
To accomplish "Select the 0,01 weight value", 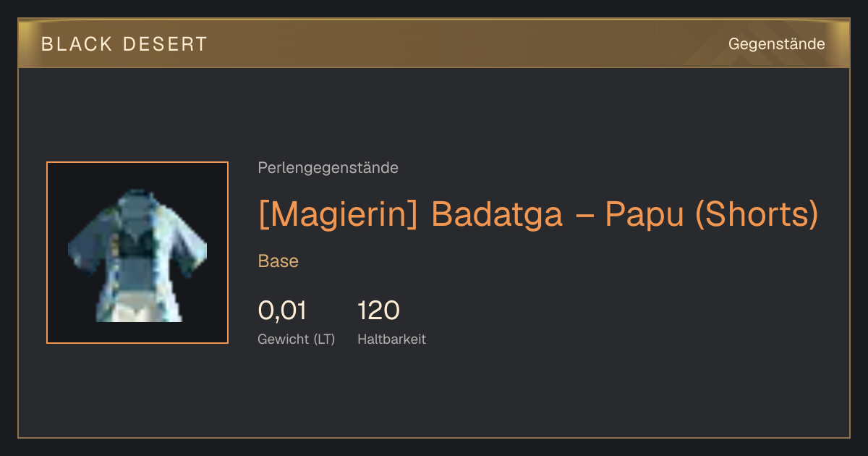I will [282, 311].
